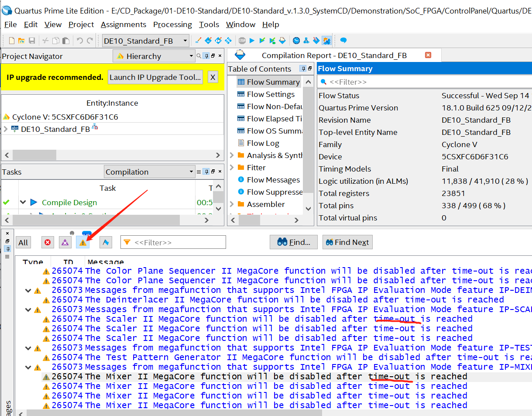Expand the Analysis & Synthesis report folder
Image resolution: width=532 pixels, height=416 pixels.
[232, 155]
